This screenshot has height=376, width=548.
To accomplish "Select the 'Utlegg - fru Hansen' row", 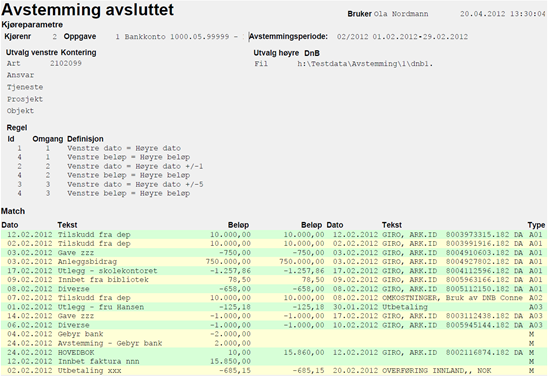I will click(x=274, y=307).
